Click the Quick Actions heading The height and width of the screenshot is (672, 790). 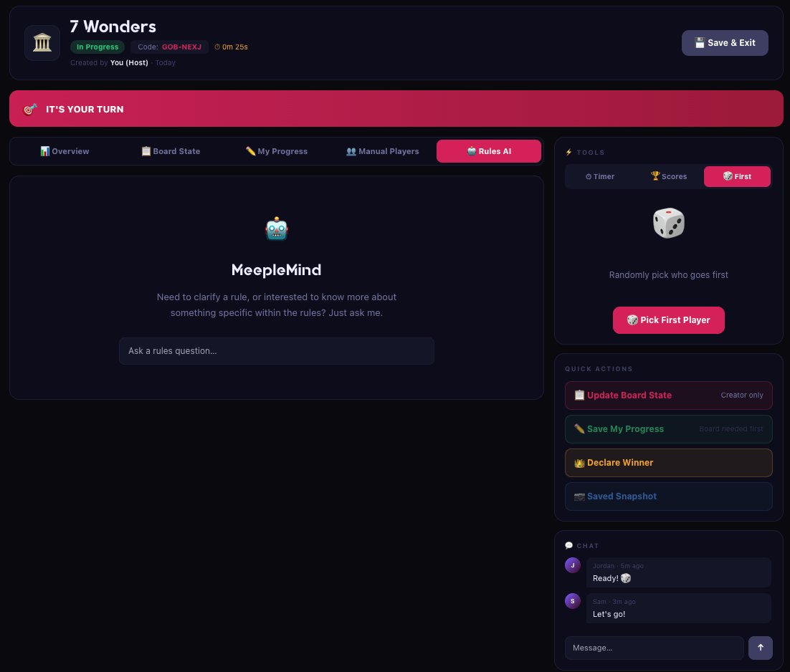pos(599,369)
